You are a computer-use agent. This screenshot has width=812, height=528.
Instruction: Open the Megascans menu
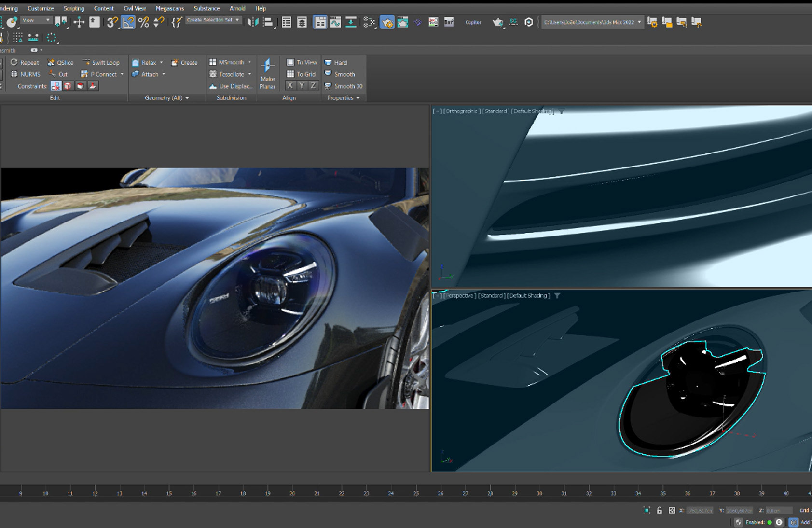[x=169, y=8]
